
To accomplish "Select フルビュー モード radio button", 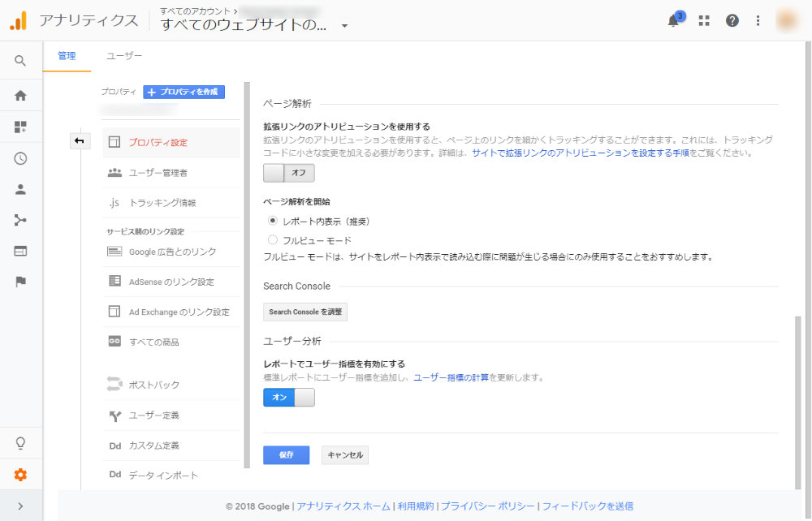I will pyautogui.click(x=272, y=239).
